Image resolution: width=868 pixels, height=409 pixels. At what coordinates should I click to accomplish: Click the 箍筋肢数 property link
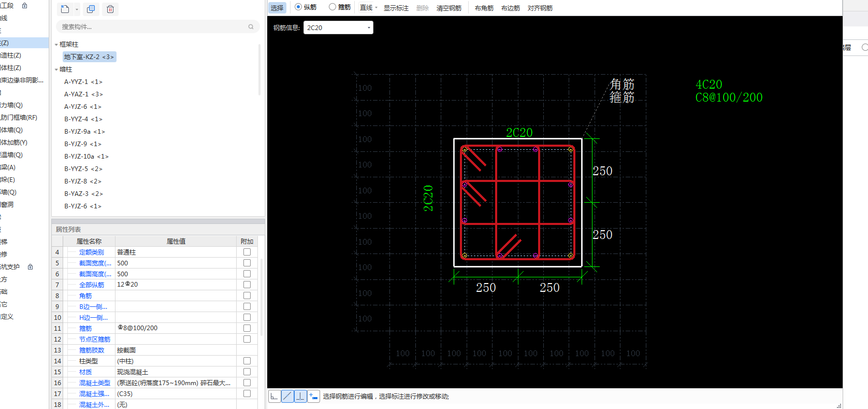(x=92, y=350)
